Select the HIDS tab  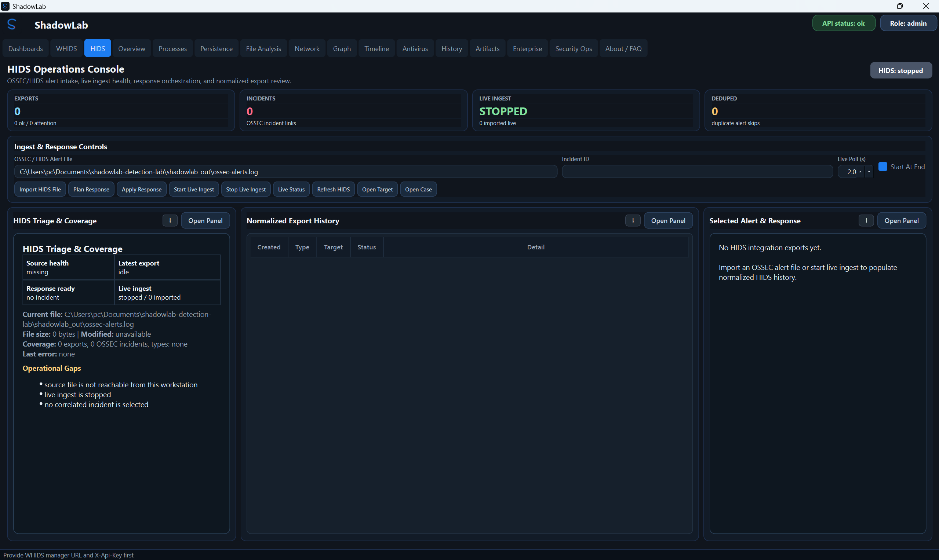coord(97,48)
